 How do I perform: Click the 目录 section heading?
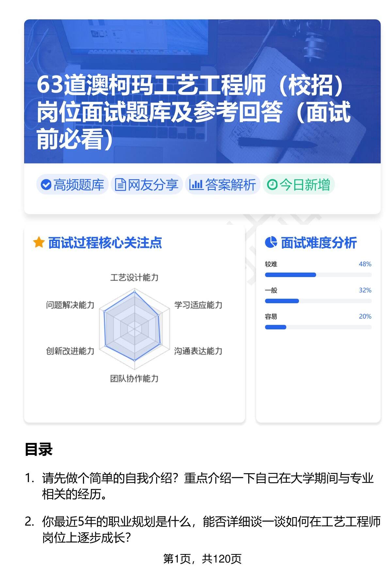(39, 449)
